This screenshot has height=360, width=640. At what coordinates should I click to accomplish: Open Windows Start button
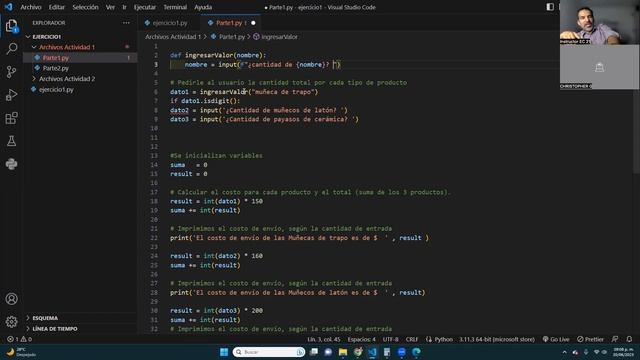224,352
